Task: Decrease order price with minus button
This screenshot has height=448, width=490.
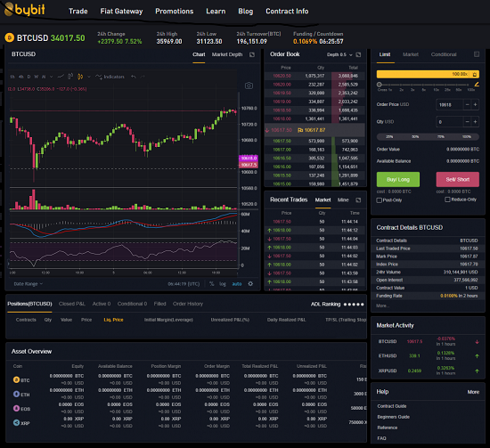Action: [467, 105]
